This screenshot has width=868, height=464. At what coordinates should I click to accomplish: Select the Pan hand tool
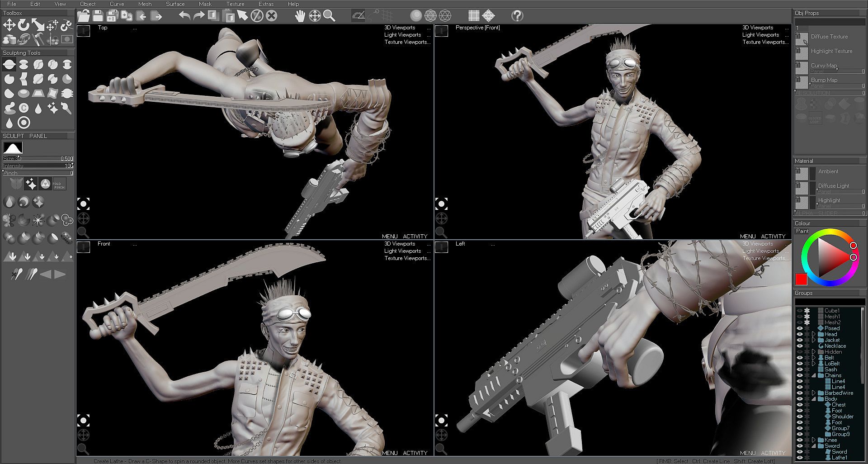click(300, 16)
